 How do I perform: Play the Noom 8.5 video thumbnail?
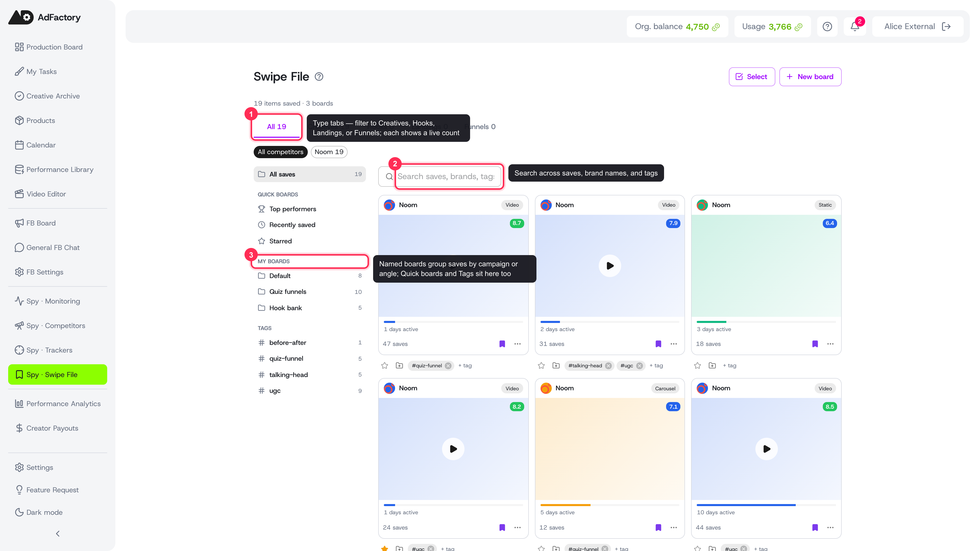coord(767,449)
